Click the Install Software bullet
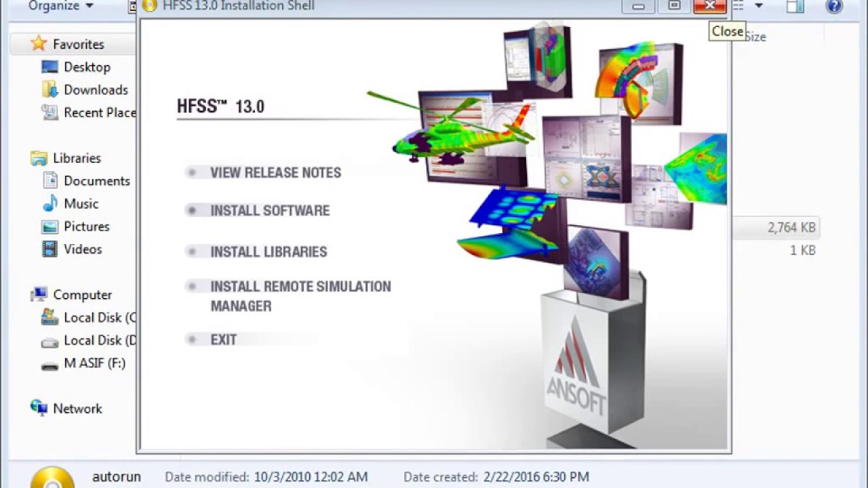 pos(192,211)
